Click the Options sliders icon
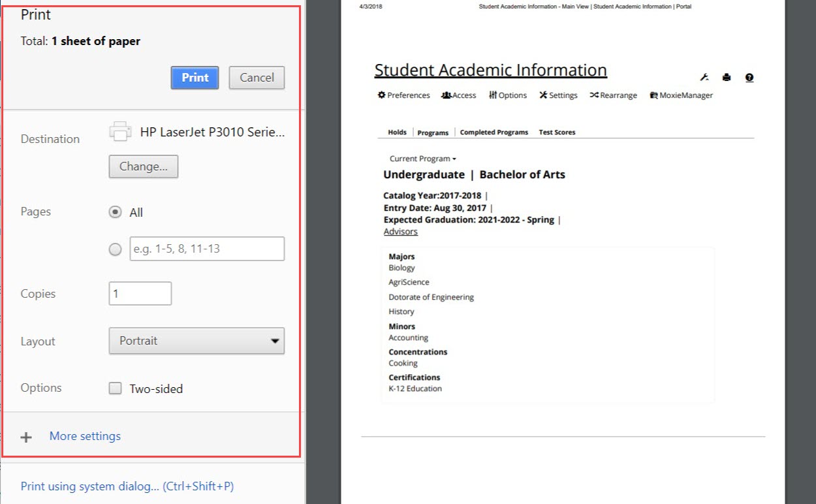Viewport: 816px width, 504px height. [x=493, y=95]
